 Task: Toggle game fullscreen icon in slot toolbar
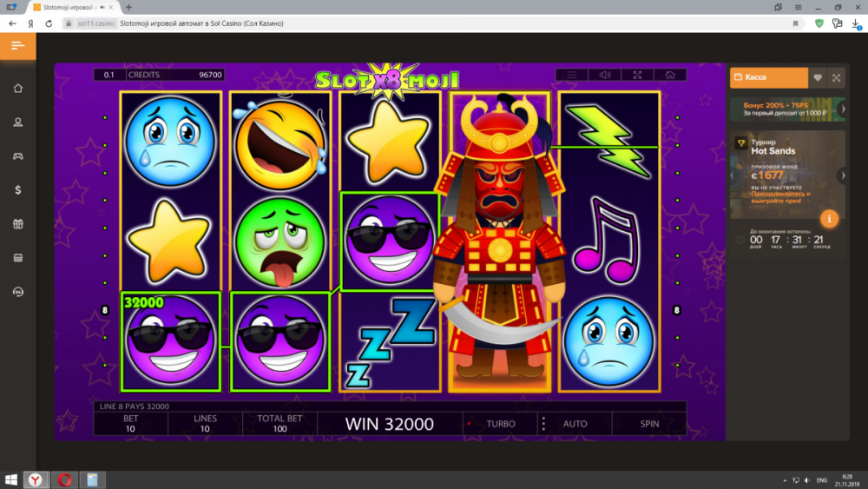coord(637,75)
